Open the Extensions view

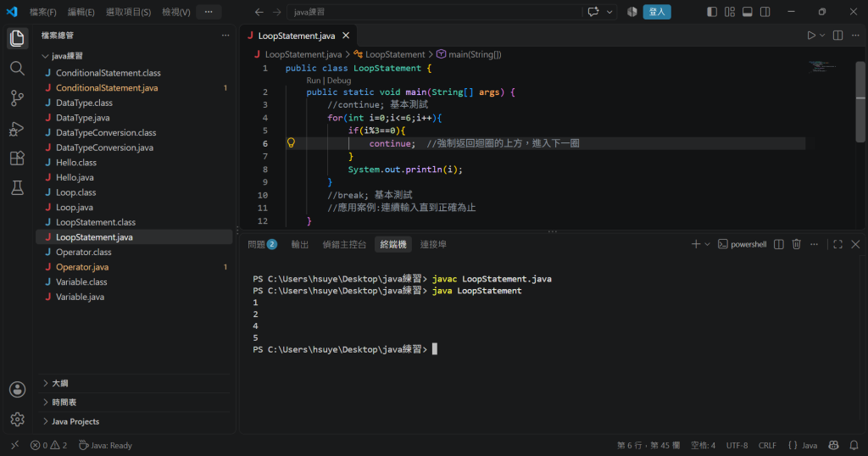pos(17,158)
